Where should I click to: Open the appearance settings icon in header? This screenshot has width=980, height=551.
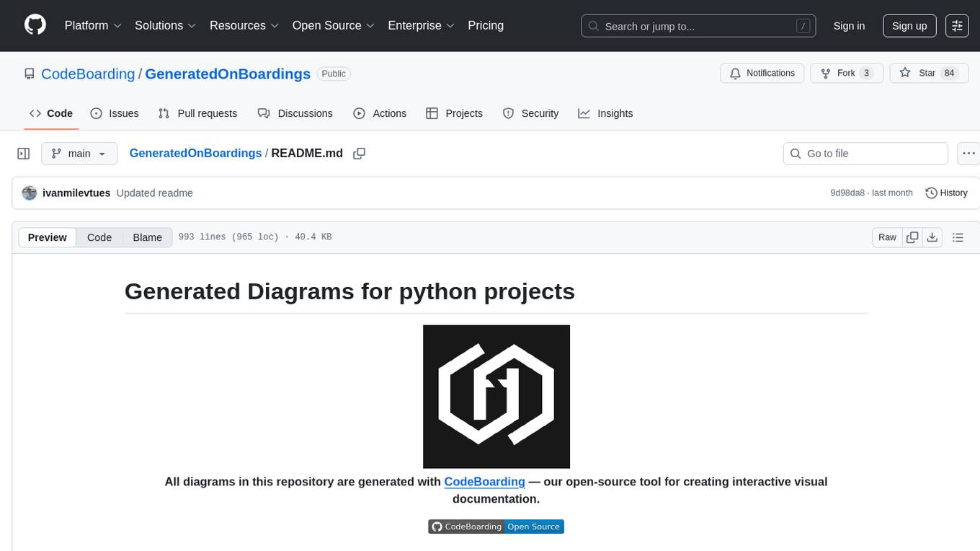click(957, 26)
